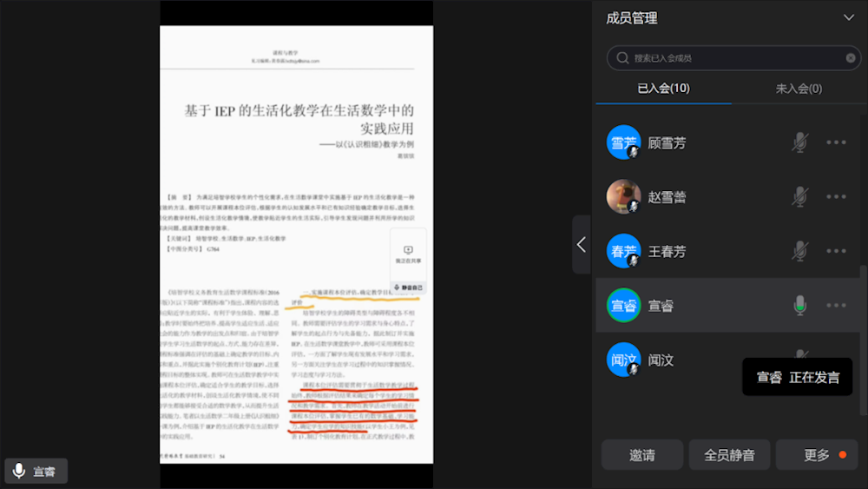Unmute 顾雪芳's microphone
868x489 pixels.
[799, 142]
